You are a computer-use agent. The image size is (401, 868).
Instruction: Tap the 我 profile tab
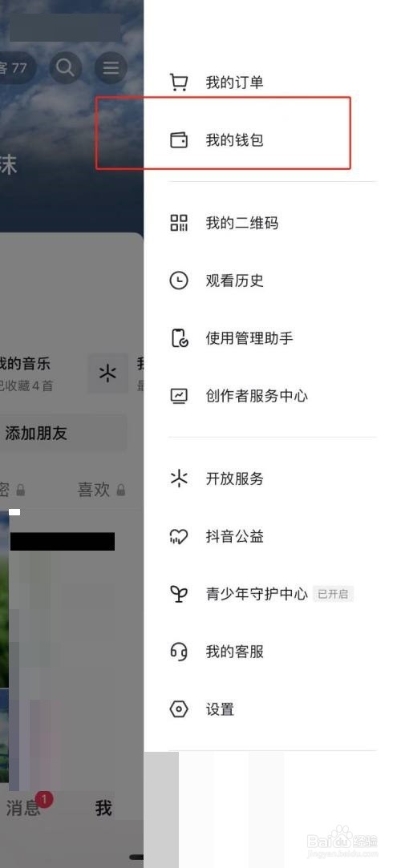103,808
